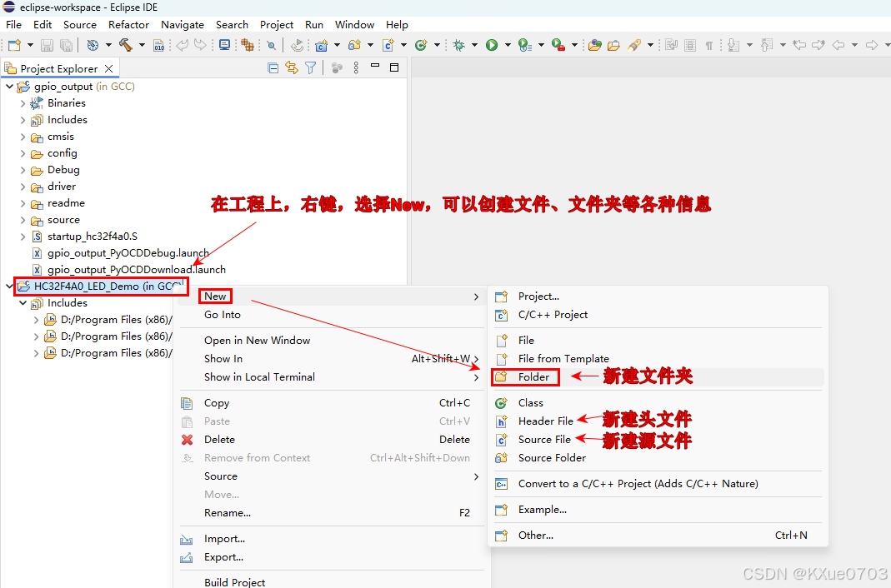Click the binary 010 file icon
The width and height of the screenshot is (891, 588).
(x=159, y=46)
